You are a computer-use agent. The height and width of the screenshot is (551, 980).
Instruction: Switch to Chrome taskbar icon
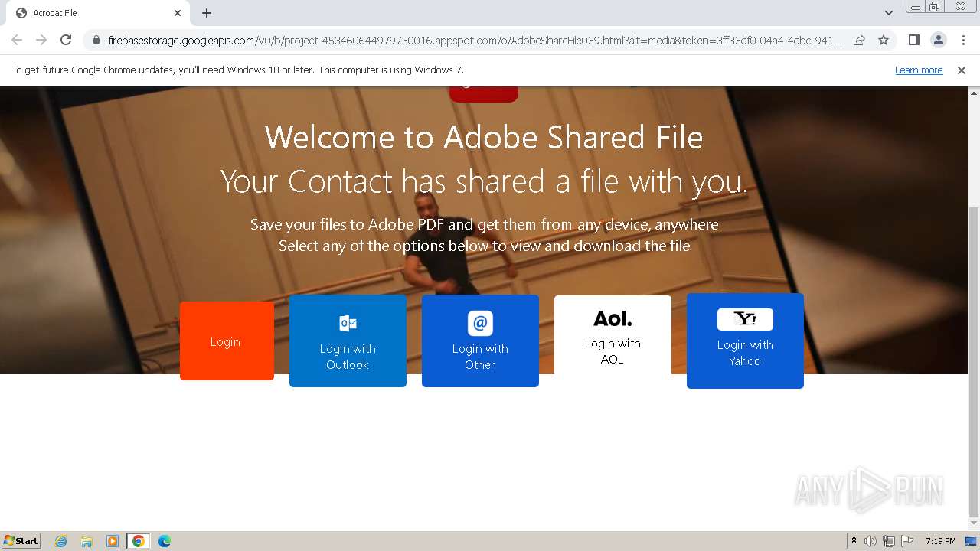[139, 541]
